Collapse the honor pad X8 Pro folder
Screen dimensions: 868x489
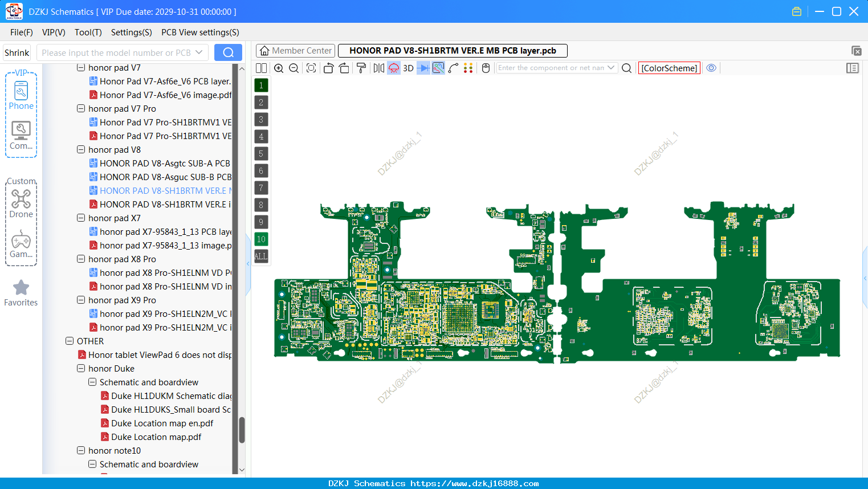[x=81, y=259]
